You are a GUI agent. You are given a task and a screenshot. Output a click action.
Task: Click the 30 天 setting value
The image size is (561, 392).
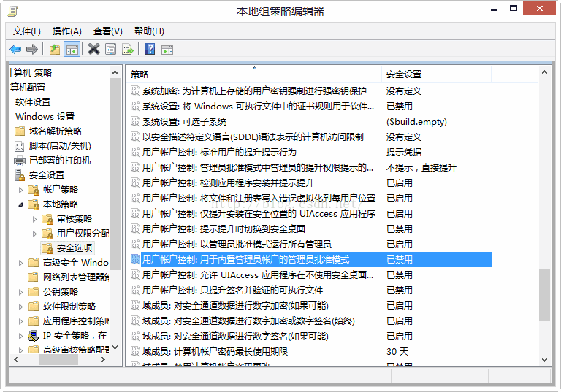[x=397, y=351]
